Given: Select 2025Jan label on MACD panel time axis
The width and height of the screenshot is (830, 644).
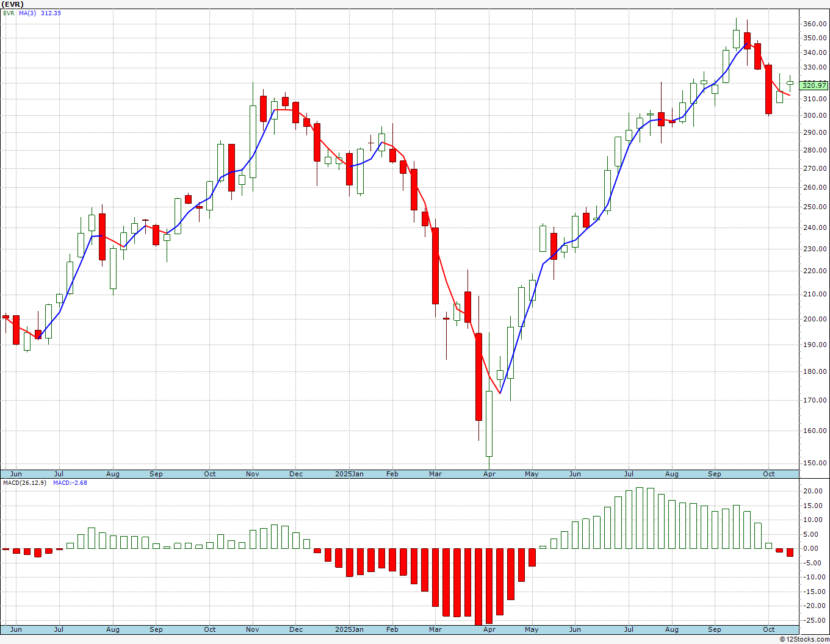Looking at the screenshot, I should click(x=349, y=629).
